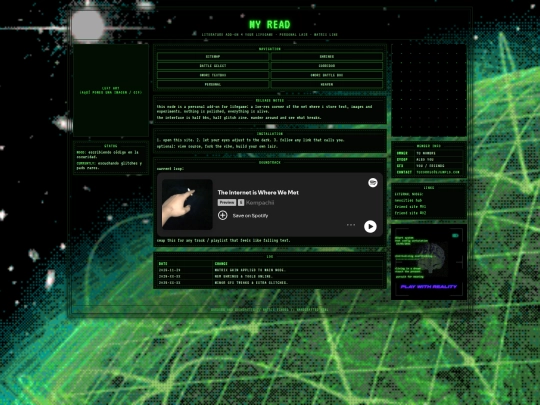Click the CHANGE column header in log
The height and width of the screenshot is (405, 540).
click(221, 264)
